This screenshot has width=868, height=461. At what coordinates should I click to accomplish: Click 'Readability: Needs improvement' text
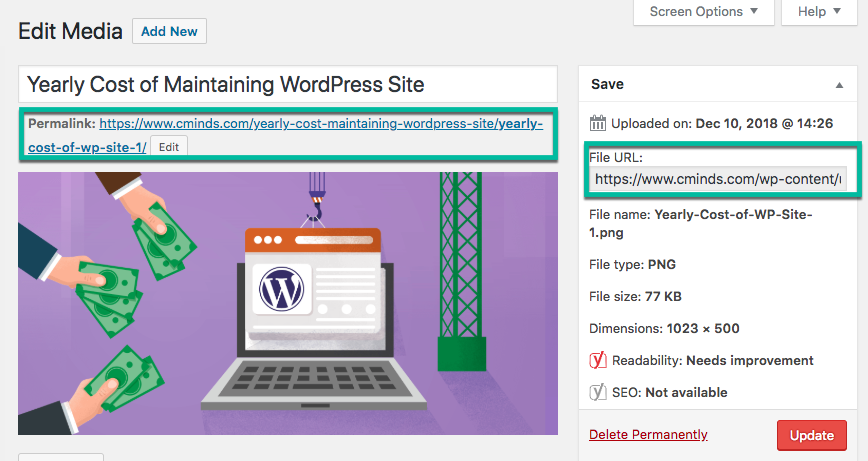pos(713,361)
